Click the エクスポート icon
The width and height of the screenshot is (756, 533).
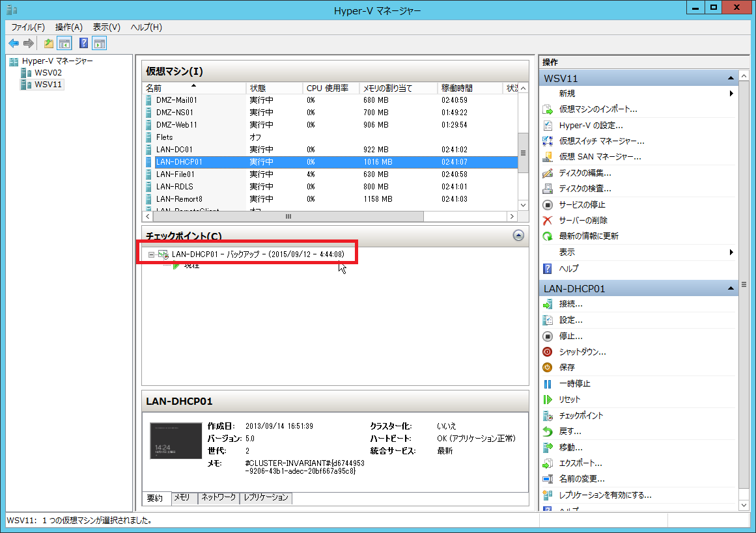(548, 463)
